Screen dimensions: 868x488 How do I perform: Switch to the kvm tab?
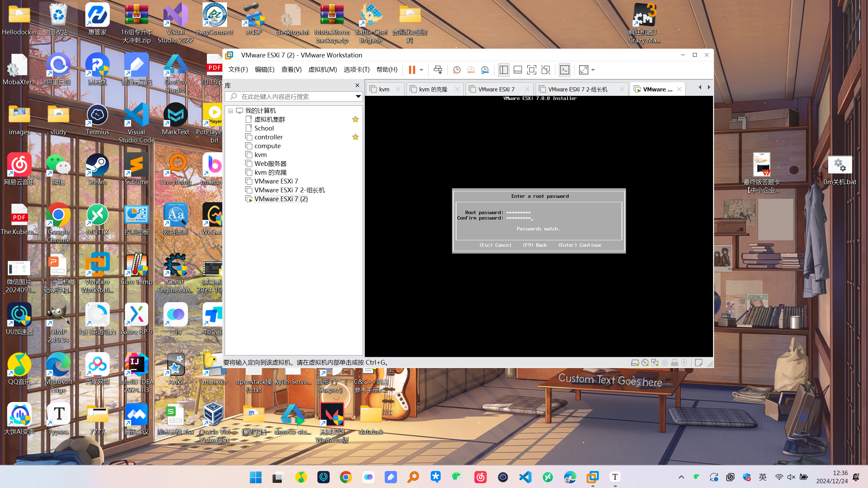tap(384, 89)
